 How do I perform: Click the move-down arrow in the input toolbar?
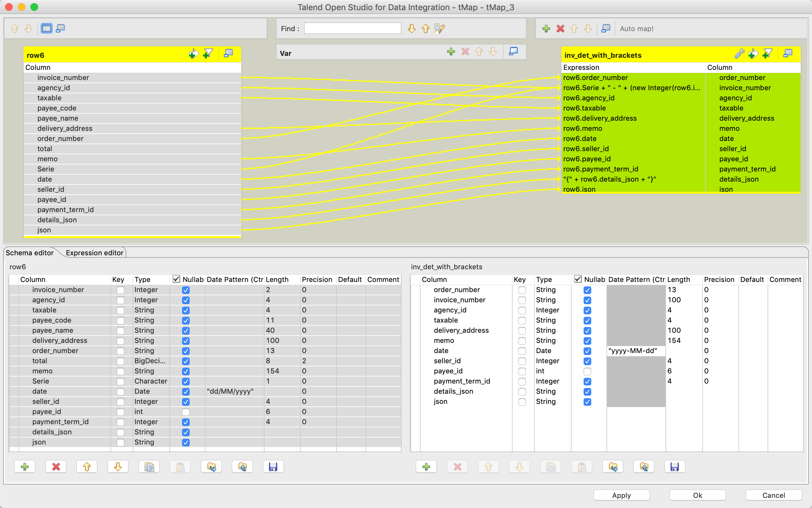pos(29,29)
